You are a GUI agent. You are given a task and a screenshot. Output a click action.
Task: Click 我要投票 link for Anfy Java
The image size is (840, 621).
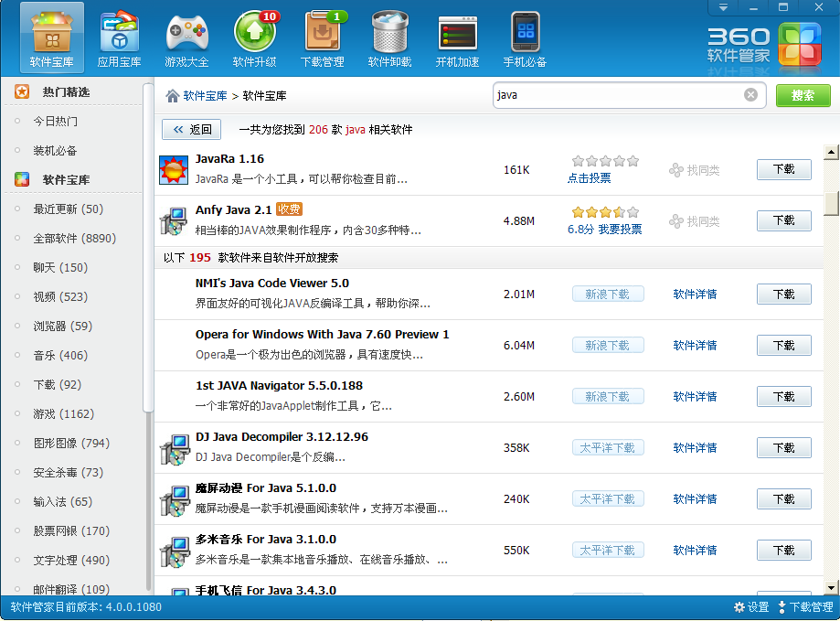pos(620,230)
